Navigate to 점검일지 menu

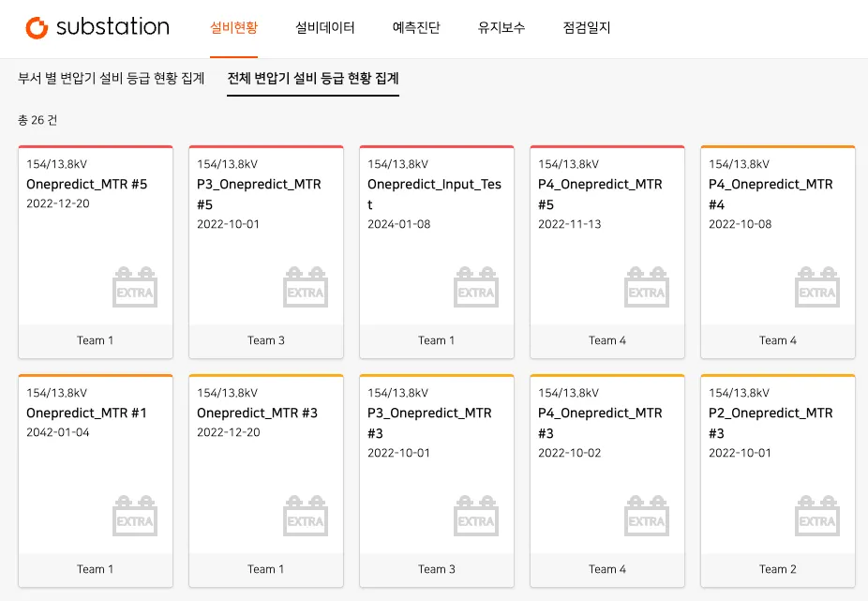587,28
